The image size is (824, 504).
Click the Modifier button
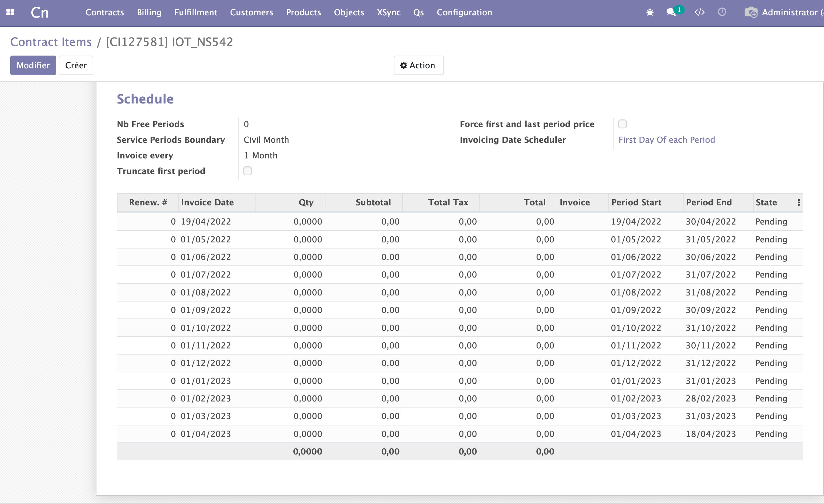click(33, 65)
